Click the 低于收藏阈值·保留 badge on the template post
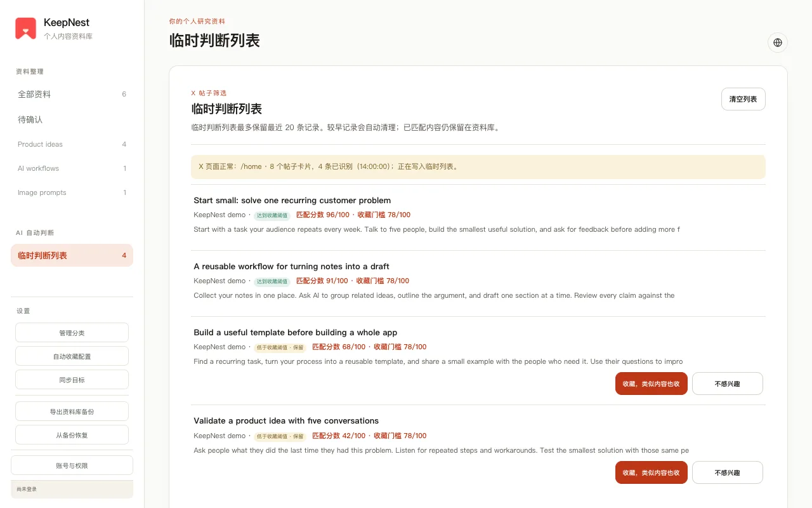This screenshot has height=508, width=812. click(280, 347)
